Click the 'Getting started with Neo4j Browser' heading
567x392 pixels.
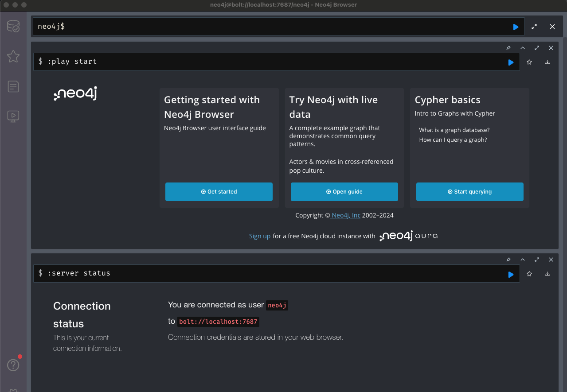pyautogui.click(x=212, y=107)
